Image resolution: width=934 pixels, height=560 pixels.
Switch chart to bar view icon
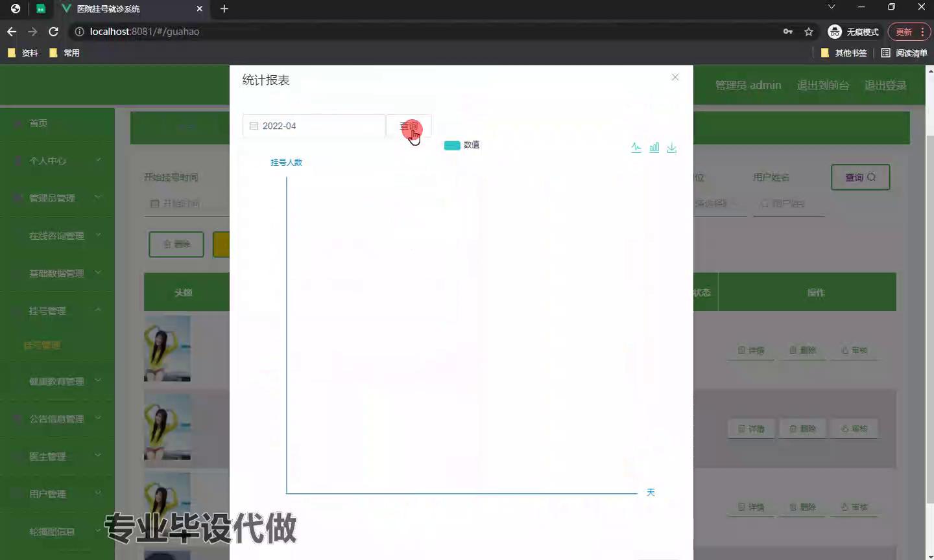point(654,148)
